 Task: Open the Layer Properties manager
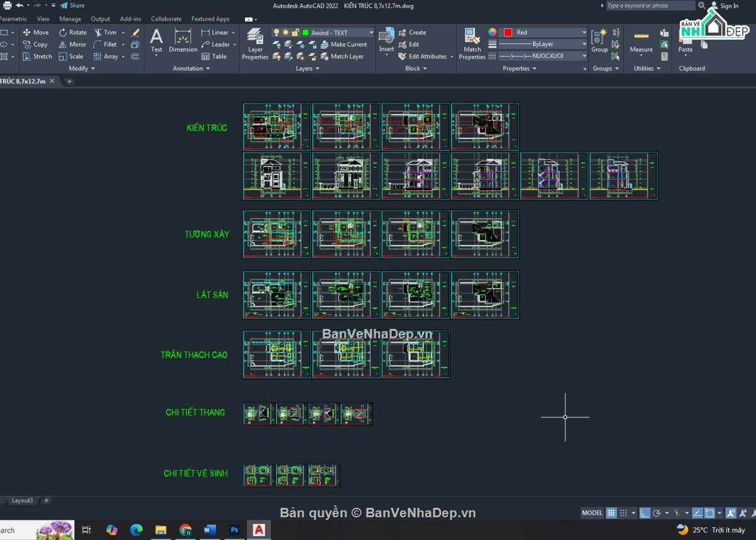255,43
